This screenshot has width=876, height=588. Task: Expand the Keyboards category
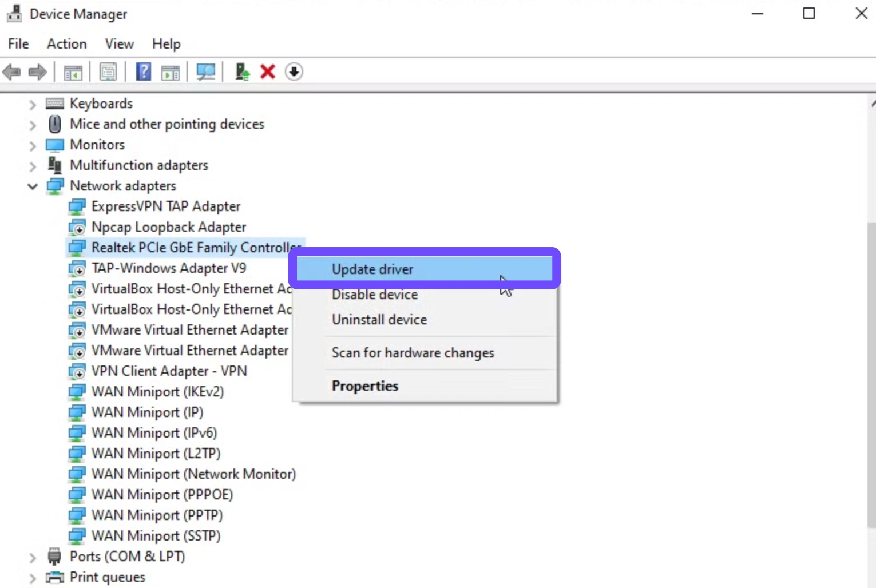pyautogui.click(x=33, y=104)
